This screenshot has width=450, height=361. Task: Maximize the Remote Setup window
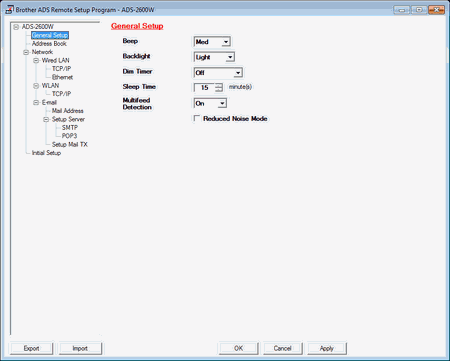click(419, 10)
